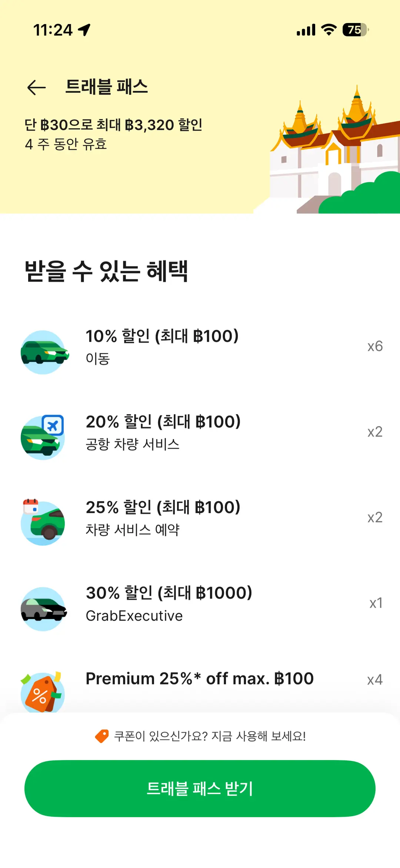Tap the 받을 수 있는 혜택 heading
The height and width of the screenshot is (868, 400).
106,271
